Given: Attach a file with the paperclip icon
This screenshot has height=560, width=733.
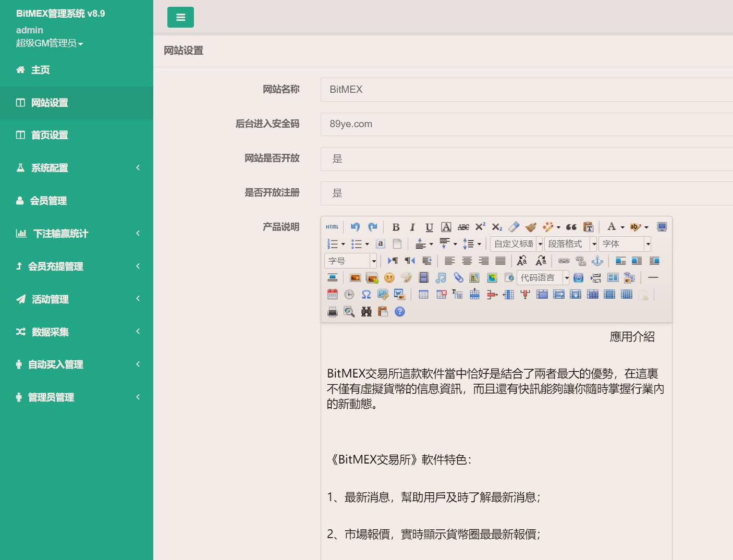Looking at the screenshot, I should (458, 278).
